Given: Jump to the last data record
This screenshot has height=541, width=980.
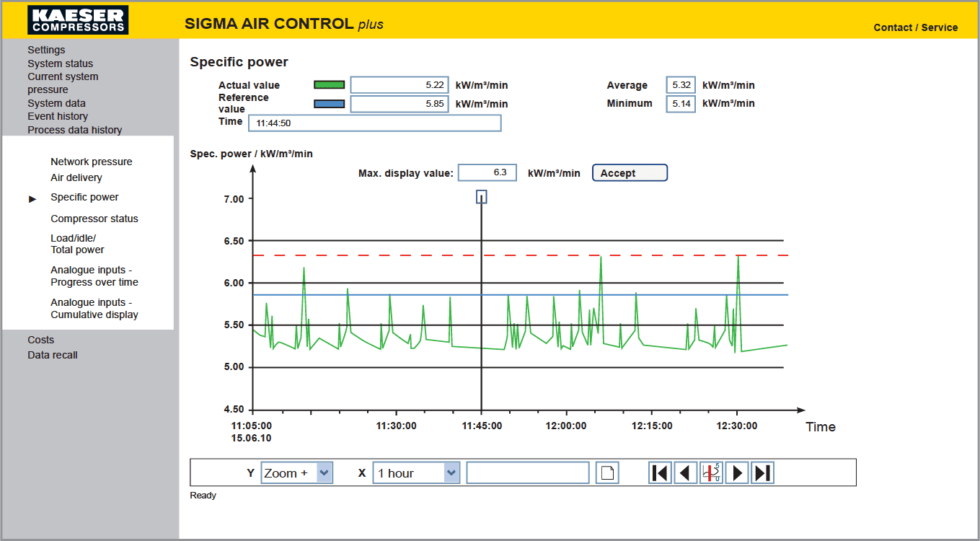Looking at the screenshot, I should [762, 473].
